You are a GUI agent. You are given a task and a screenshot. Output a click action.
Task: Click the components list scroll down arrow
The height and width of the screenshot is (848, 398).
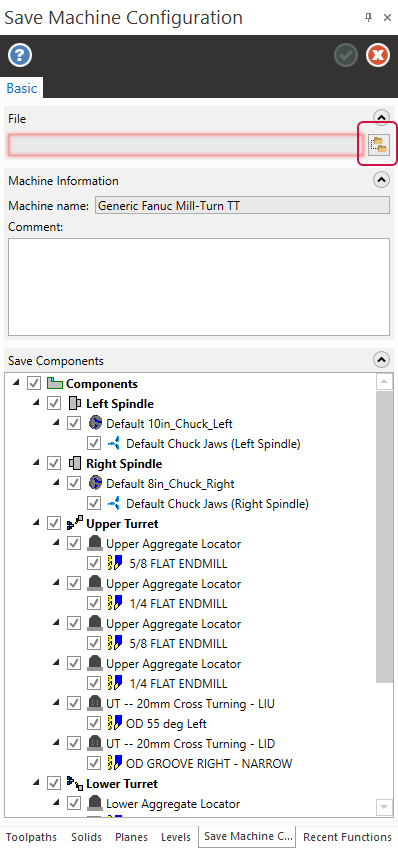384,807
